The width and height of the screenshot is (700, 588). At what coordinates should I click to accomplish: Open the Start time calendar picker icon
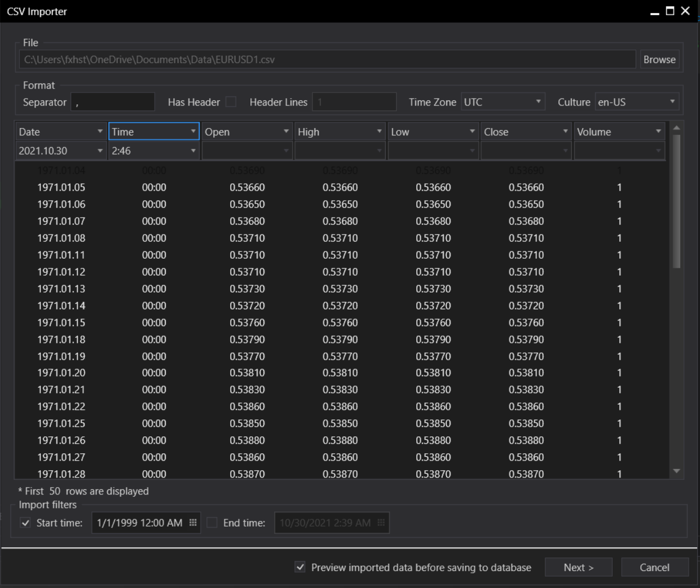point(193,523)
